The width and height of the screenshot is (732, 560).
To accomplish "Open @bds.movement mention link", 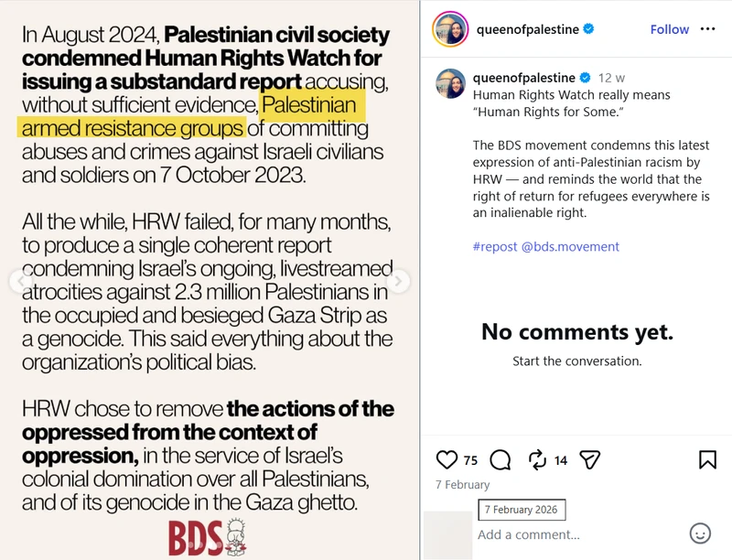I will pyautogui.click(x=570, y=246).
